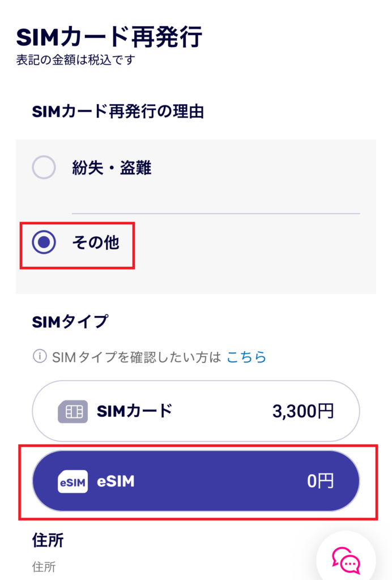This screenshot has height=580, width=392.
Task: Open the こちら link for SIM type
Action: (x=246, y=357)
